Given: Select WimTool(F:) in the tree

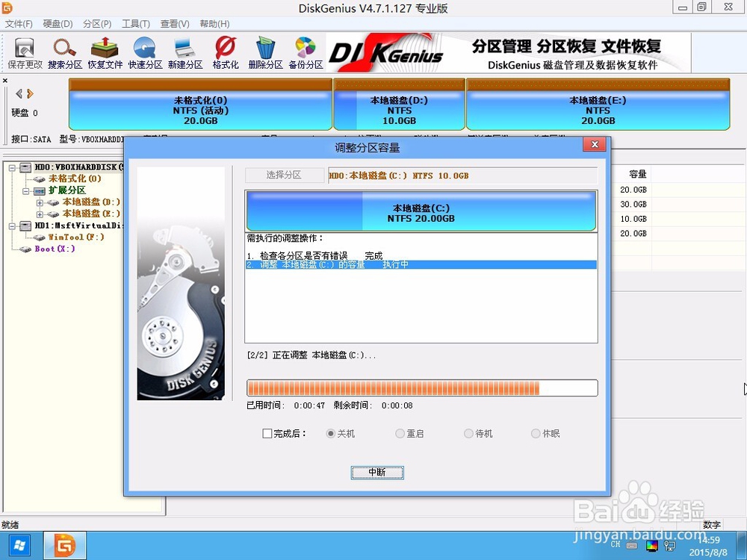Looking at the screenshot, I should [76, 237].
